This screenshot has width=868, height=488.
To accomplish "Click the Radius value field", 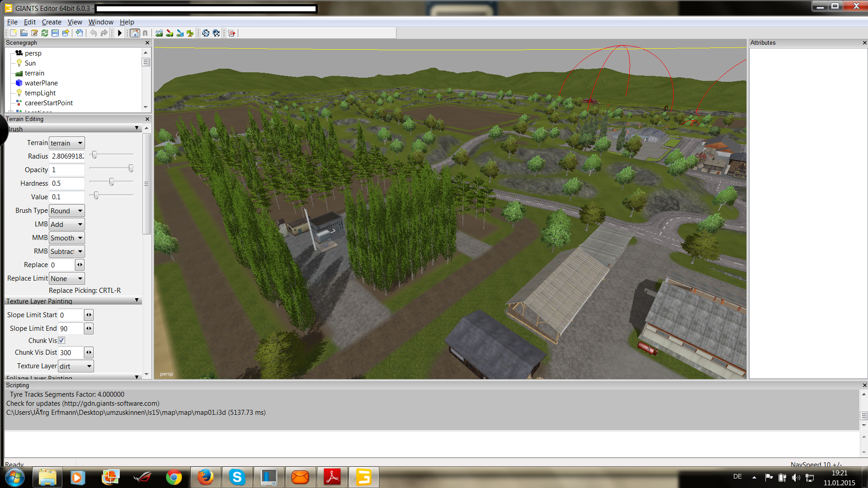I will [67, 156].
